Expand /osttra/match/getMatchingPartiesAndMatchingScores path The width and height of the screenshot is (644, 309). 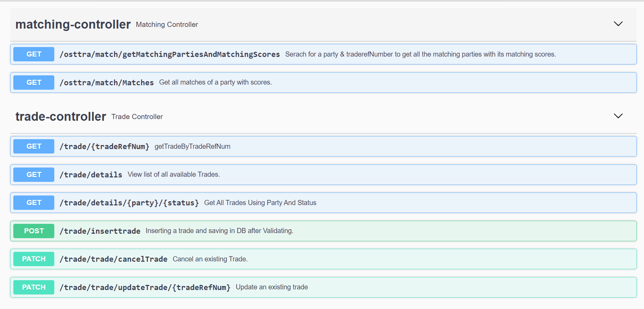(170, 54)
